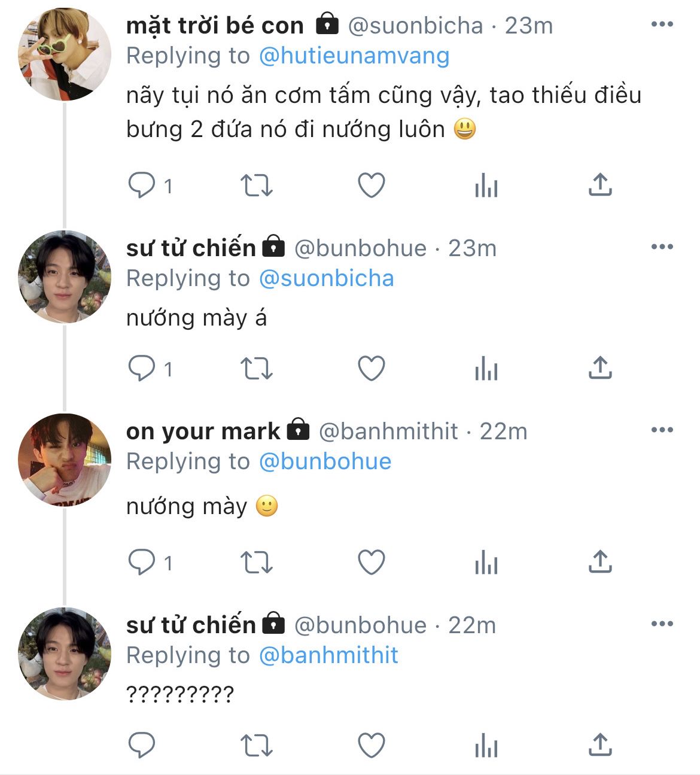
Task: Like the tweet by mặt trời bé con
Action: point(371,185)
